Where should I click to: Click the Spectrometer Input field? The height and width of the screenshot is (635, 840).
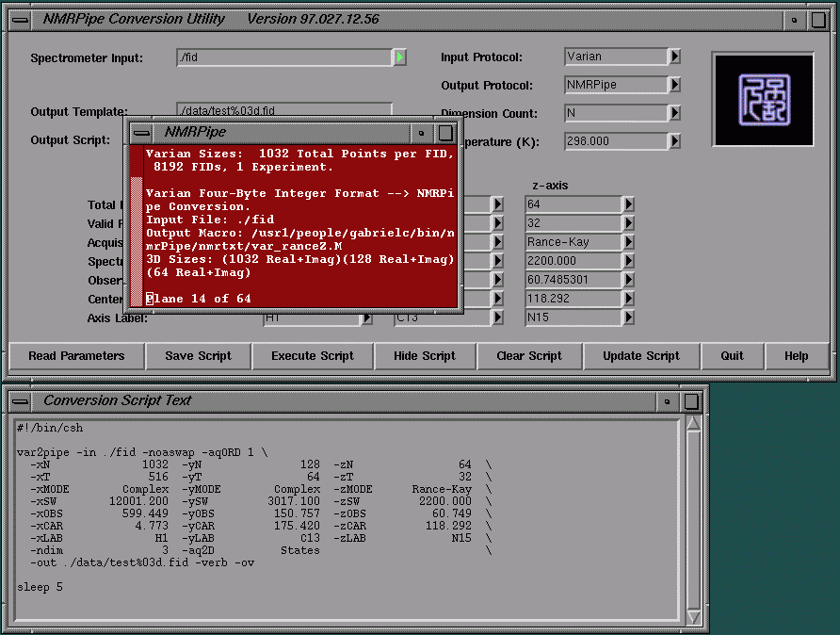[285, 57]
